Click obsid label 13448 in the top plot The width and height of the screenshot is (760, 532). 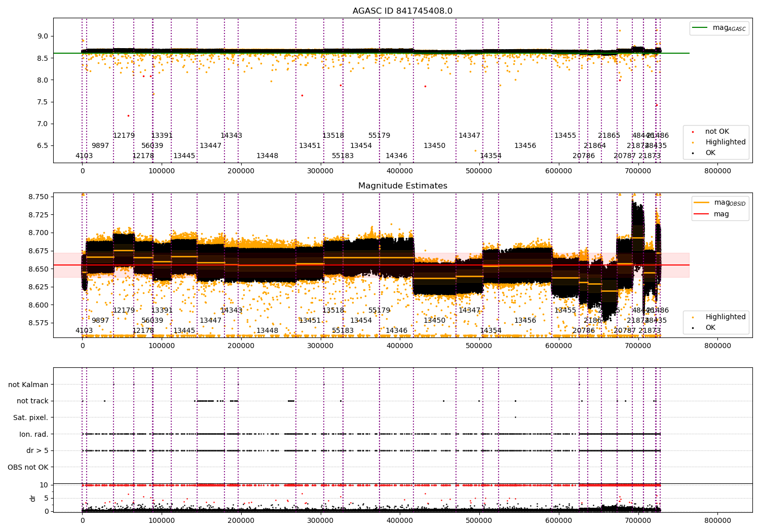point(268,156)
